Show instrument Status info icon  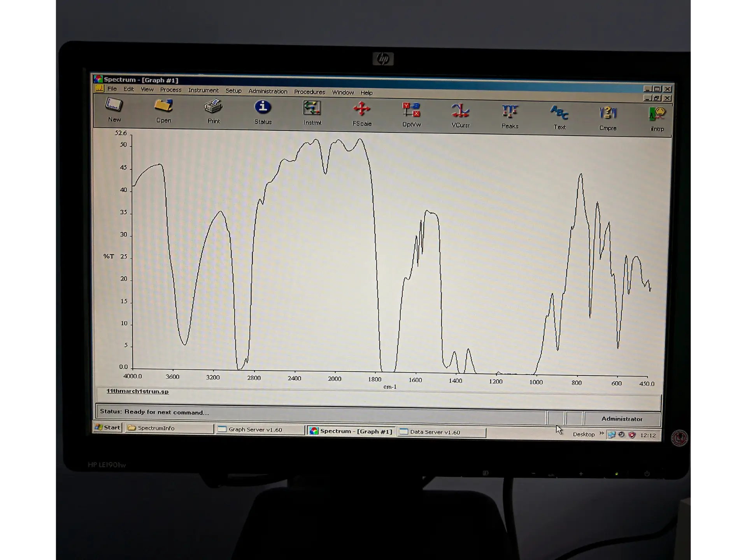(263, 108)
